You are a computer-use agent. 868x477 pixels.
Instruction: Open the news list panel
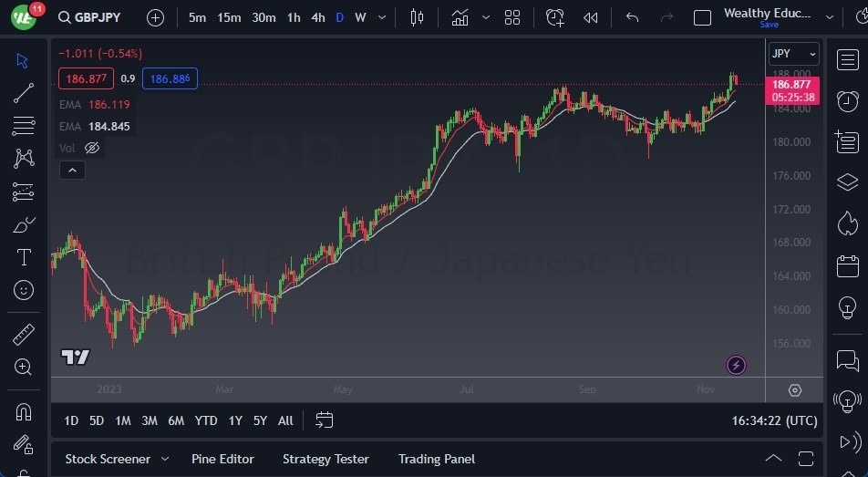pyautogui.click(x=847, y=142)
